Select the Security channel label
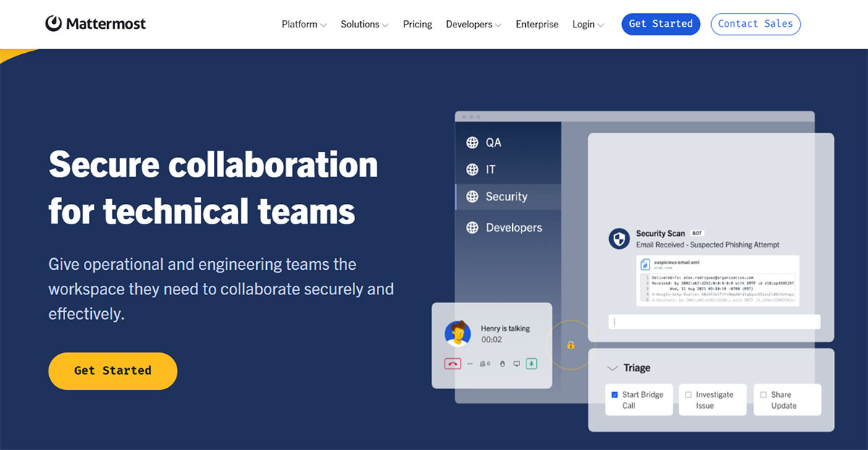The height and width of the screenshot is (450, 868). pos(506,196)
